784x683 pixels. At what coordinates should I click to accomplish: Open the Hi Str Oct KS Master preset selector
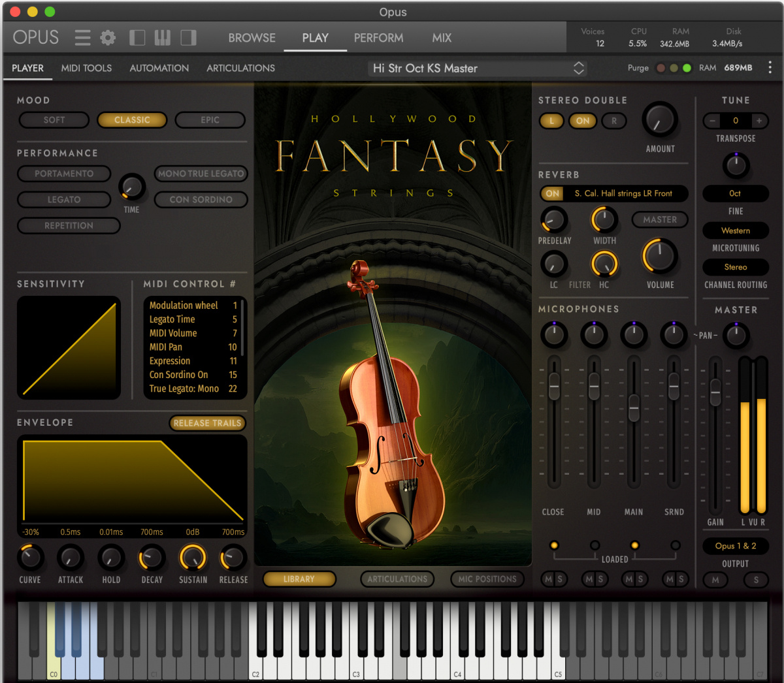point(477,68)
